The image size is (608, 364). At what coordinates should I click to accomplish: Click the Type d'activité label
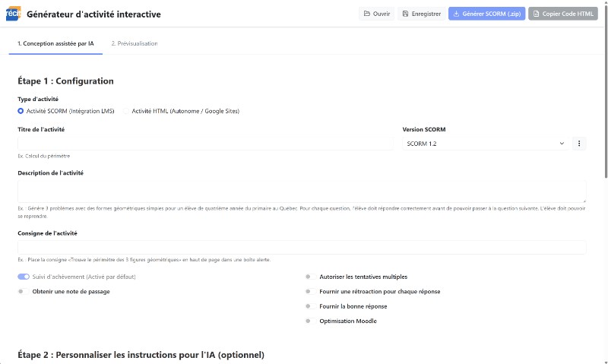pyautogui.click(x=38, y=100)
